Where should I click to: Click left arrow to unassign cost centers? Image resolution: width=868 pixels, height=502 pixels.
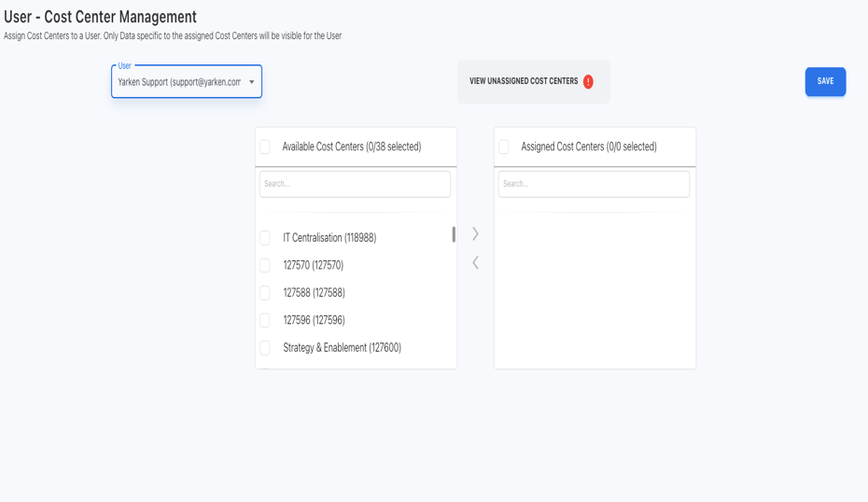(x=475, y=262)
